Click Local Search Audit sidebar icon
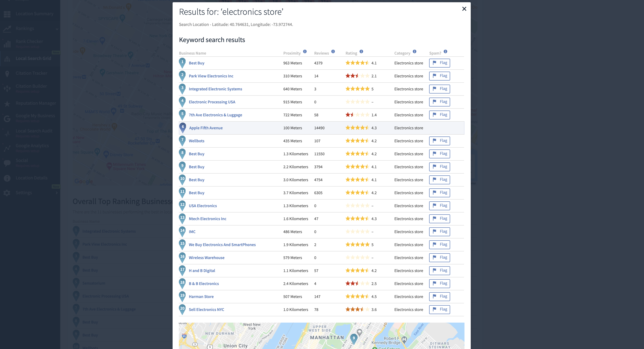 point(7,133)
